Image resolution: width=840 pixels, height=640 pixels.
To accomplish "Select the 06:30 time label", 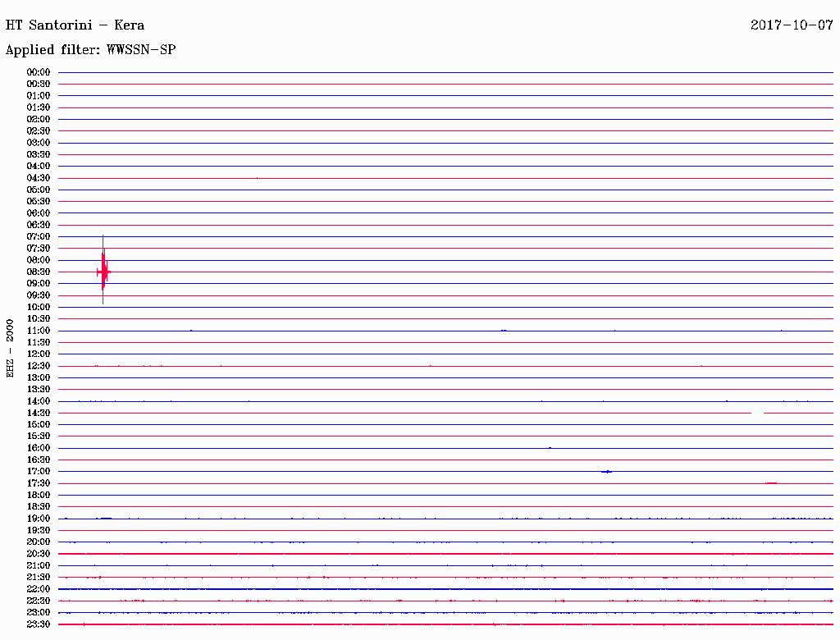I will click(x=39, y=225).
